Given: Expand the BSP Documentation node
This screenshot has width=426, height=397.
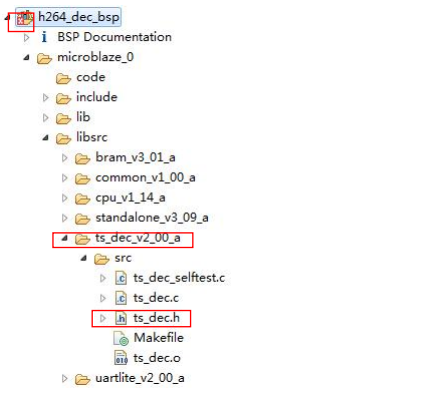Looking at the screenshot, I should 27,38.
